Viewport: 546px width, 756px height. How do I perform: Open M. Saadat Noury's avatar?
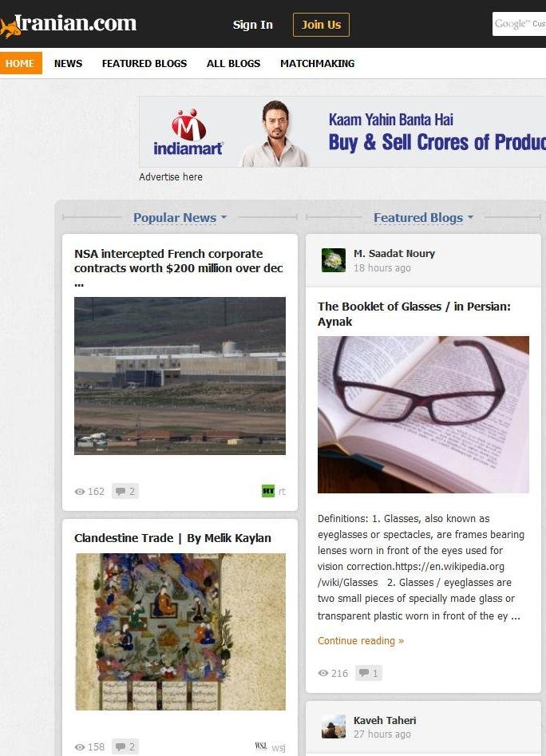pyautogui.click(x=334, y=260)
